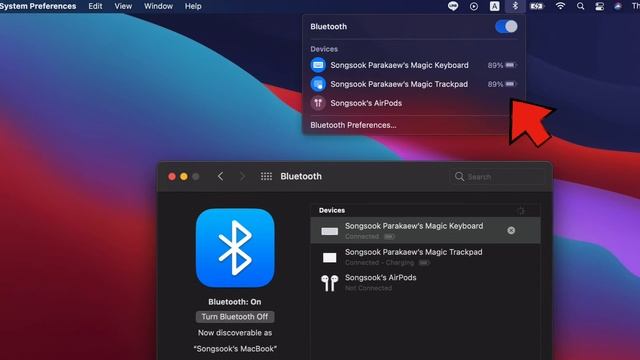Open the View menu
Image resolution: width=640 pixels, height=360 pixels.
click(123, 6)
